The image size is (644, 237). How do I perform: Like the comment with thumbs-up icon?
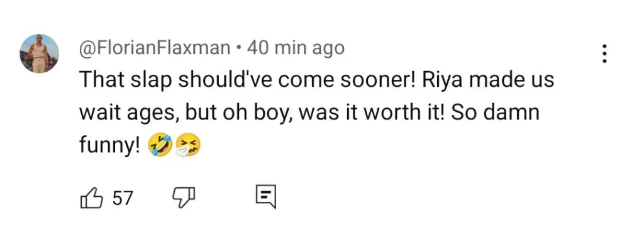91,198
